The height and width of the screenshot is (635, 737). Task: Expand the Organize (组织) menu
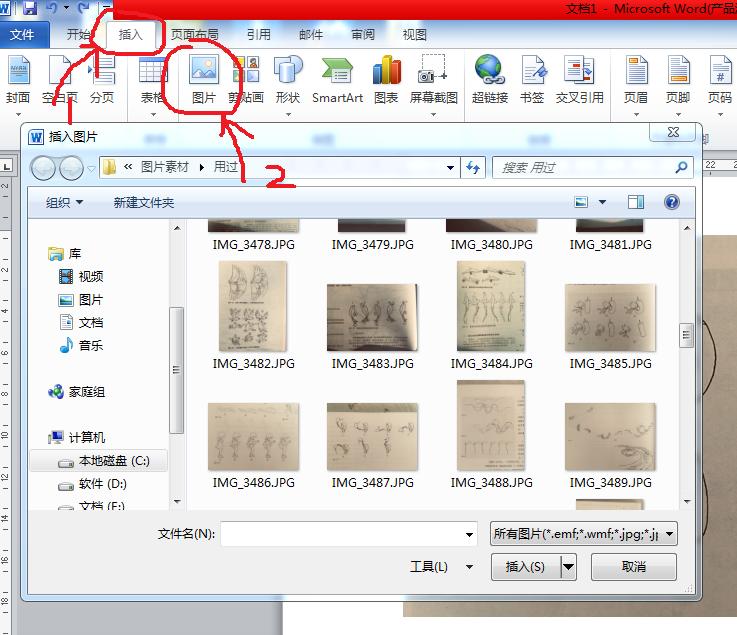[64, 203]
